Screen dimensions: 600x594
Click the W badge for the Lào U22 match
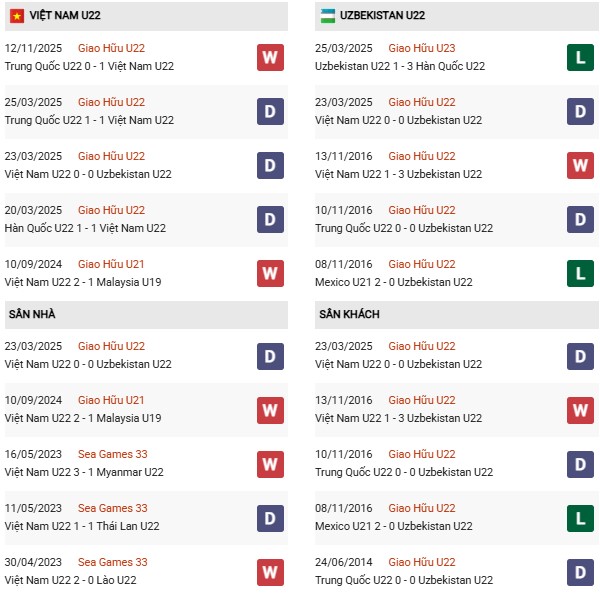(270, 571)
